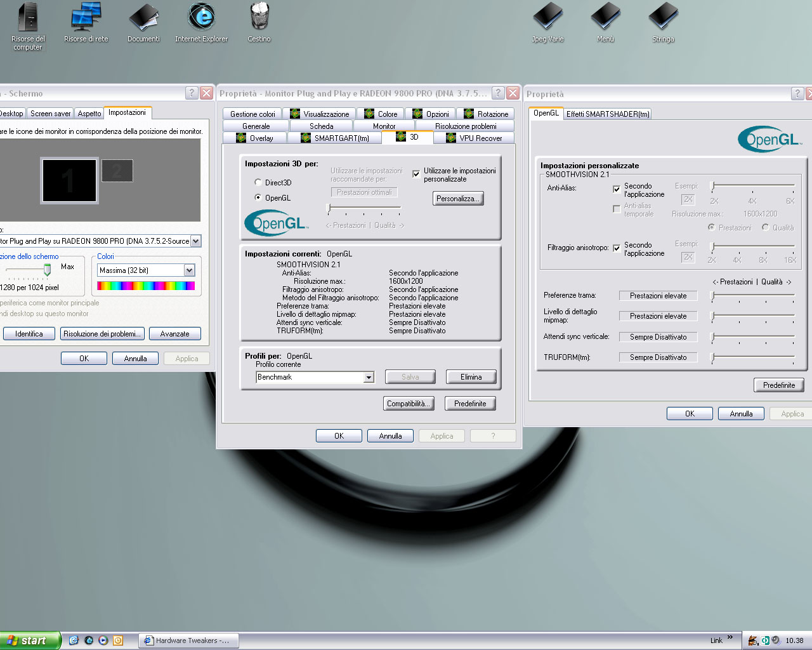This screenshot has width=812, height=650.
Task: Open the Gestione colori tab
Action: pyautogui.click(x=252, y=114)
